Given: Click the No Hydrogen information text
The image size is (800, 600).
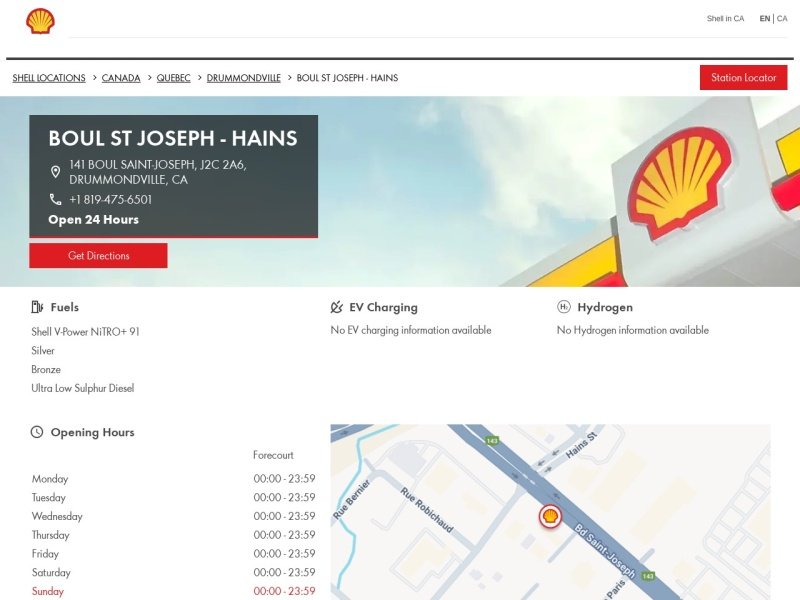Looking at the screenshot, I should click(x=633, y=330).
